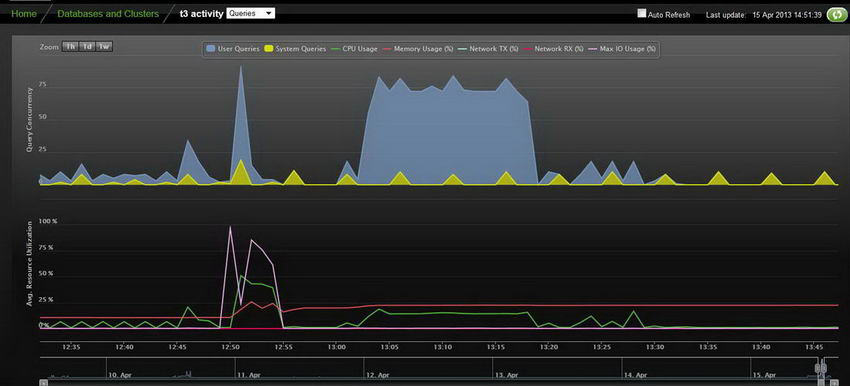This screenshot has height=386, width=850.
Task: Click 12. Apr in the navigator timeline
Action: coord(377,375)
